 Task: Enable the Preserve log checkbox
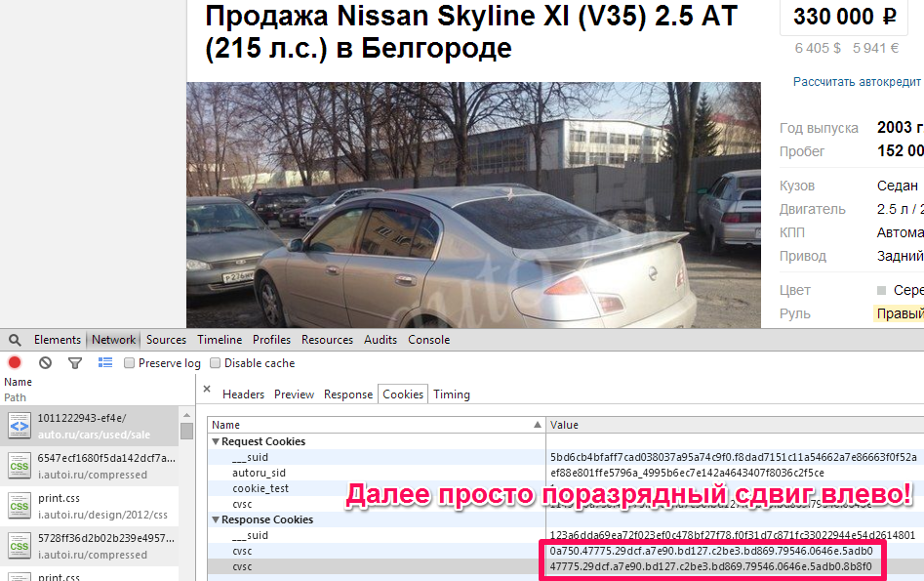tap(129, 362)
